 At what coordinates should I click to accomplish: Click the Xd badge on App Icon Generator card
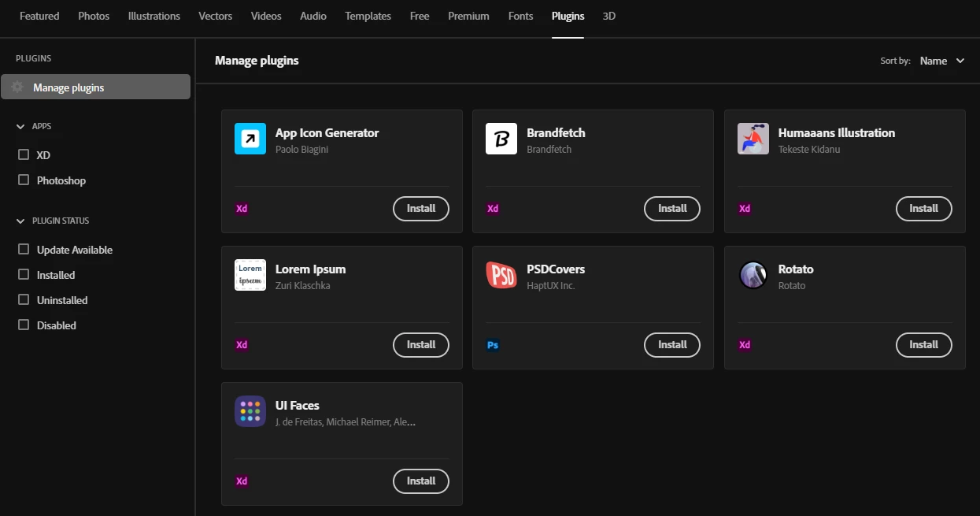(x=242, y=209)
